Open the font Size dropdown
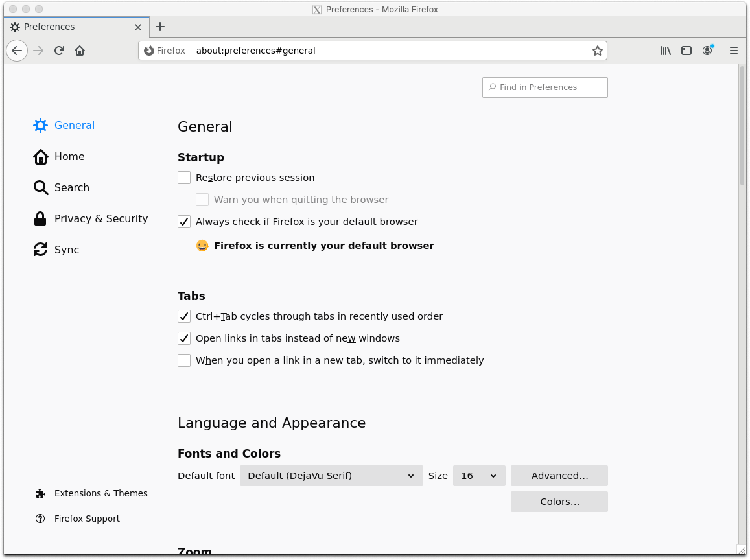This screenshot has width=750, height=560. [x=479, y=476]
